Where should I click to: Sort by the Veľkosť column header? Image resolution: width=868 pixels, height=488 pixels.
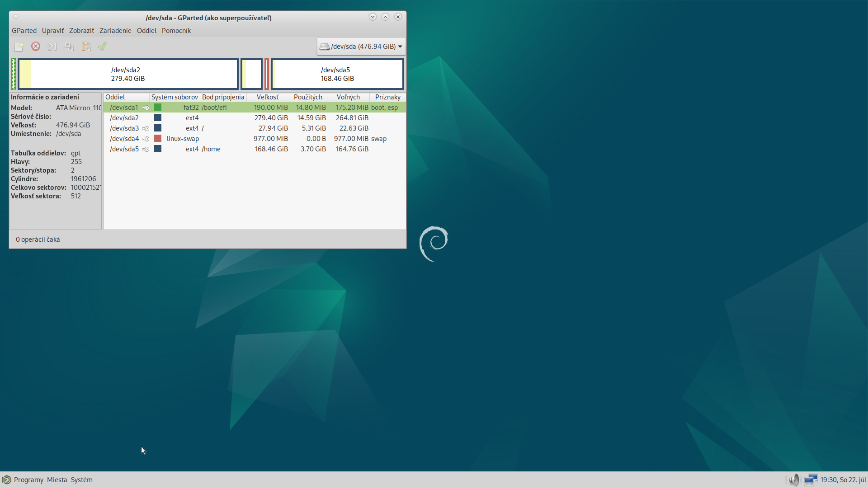(x=268, y=97)
